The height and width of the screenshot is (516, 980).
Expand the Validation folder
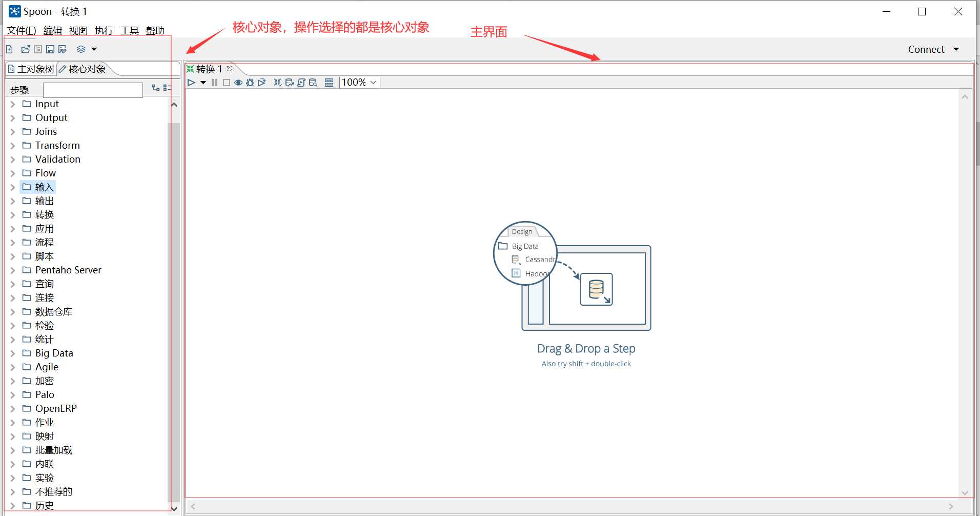13,160
